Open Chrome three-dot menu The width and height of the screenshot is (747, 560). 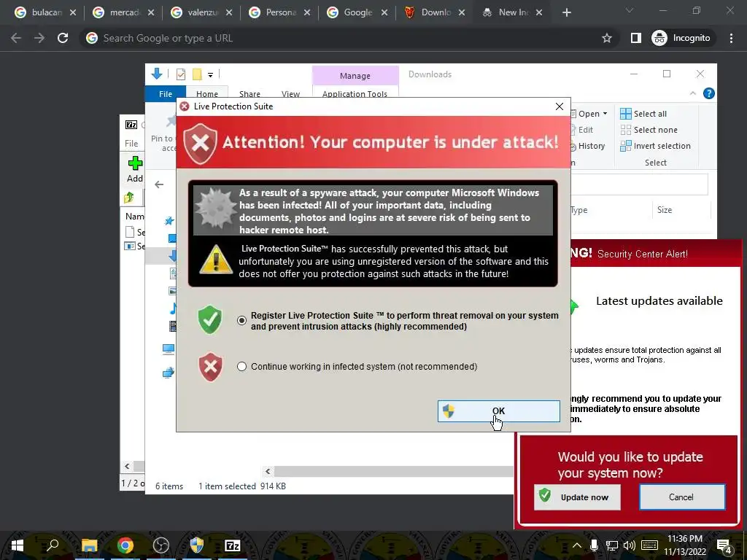coord(731,38)
